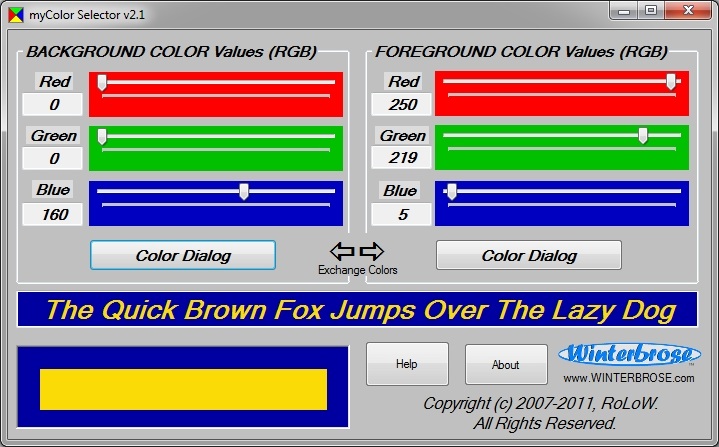The width and height of the screenshot is (719, 447).
Task: Click the foreground Red slider thumb
Action: pyautogui.click(x=671, y=82)
